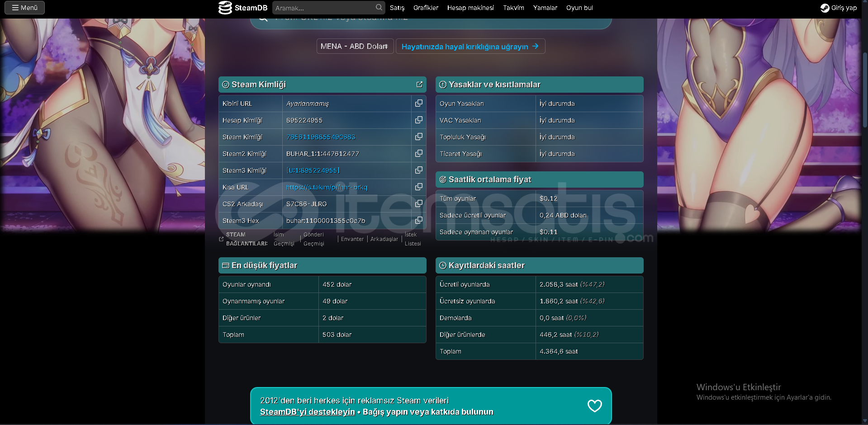Select the Ayarlanmamış vanity URL value
The image size is (868, 425).
(308, 104)
